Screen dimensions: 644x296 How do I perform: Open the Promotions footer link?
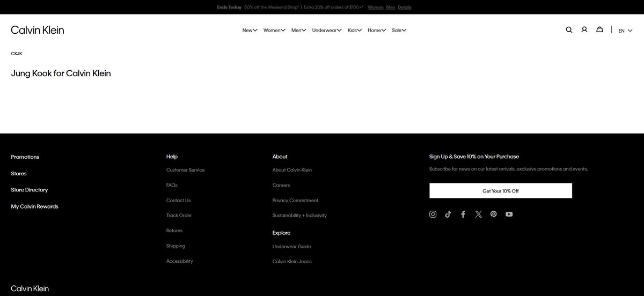[x=25, y=157]
